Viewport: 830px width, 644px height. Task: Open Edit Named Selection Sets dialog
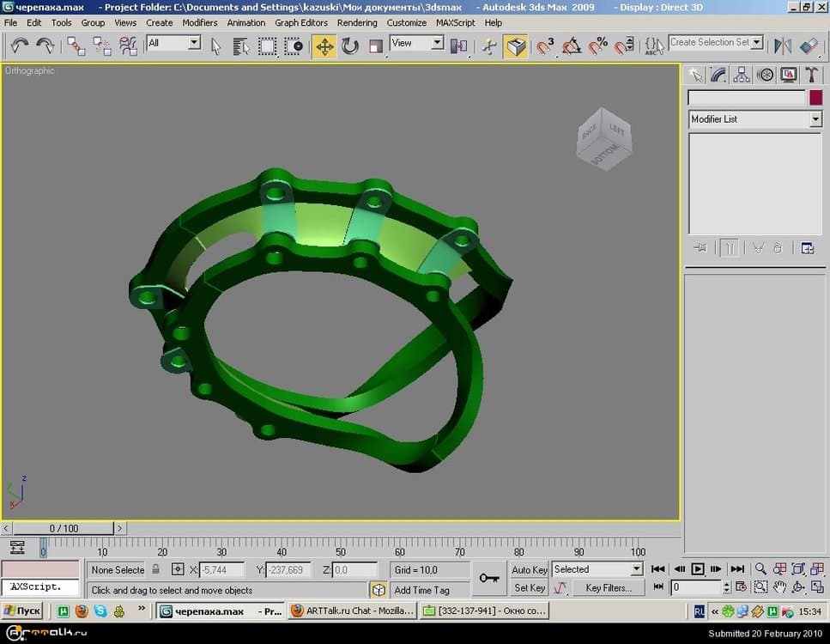coord(654,46)
